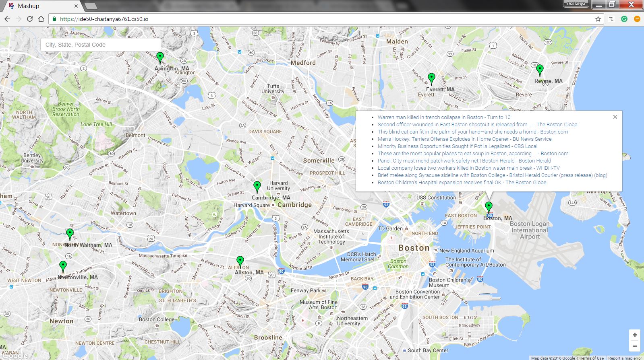The width and height of the screenshot is (644, 360).
Task: Click the Fenway Park map label
Action: point(305,290)
